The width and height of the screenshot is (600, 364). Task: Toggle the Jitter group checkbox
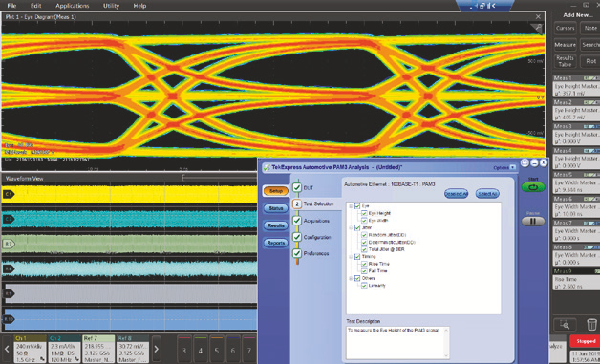coord(357,227)
